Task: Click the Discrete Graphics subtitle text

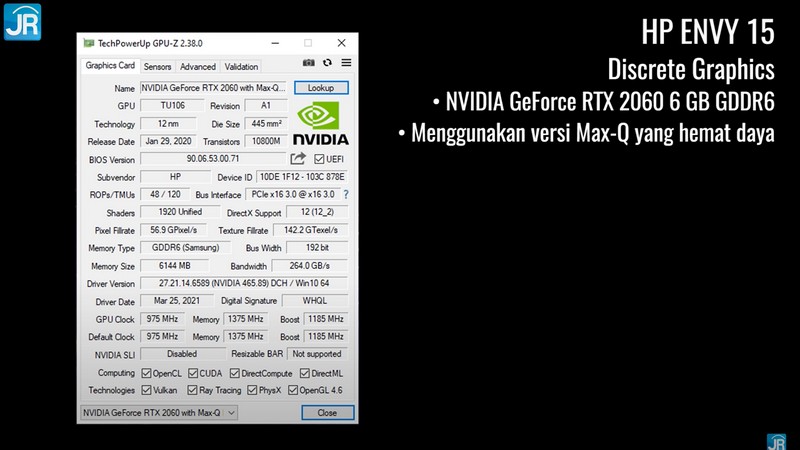Action: point(691,69)
